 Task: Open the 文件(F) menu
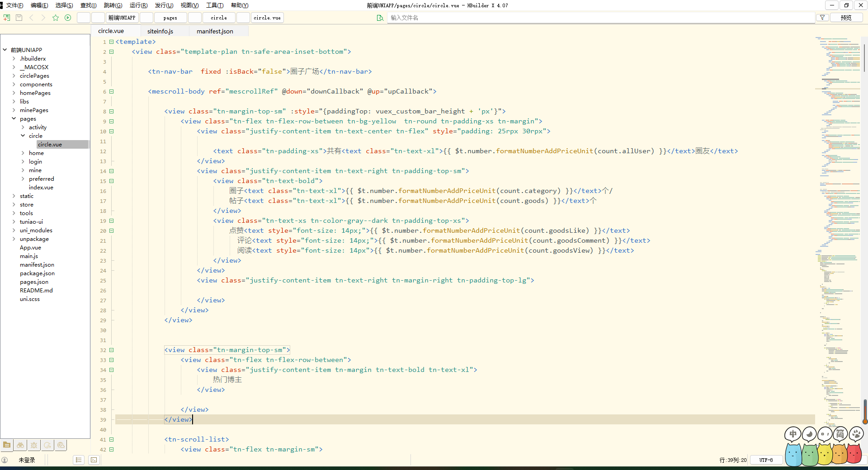(14, 5)
